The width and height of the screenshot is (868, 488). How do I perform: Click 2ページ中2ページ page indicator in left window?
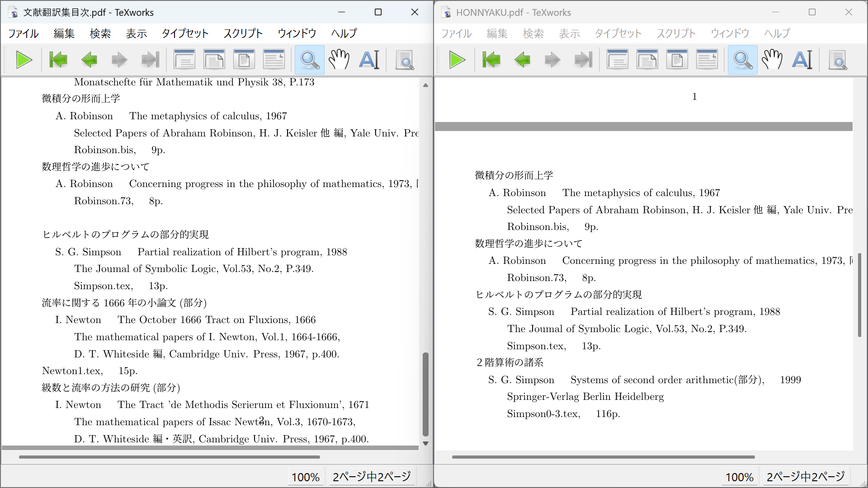(372, 477)
